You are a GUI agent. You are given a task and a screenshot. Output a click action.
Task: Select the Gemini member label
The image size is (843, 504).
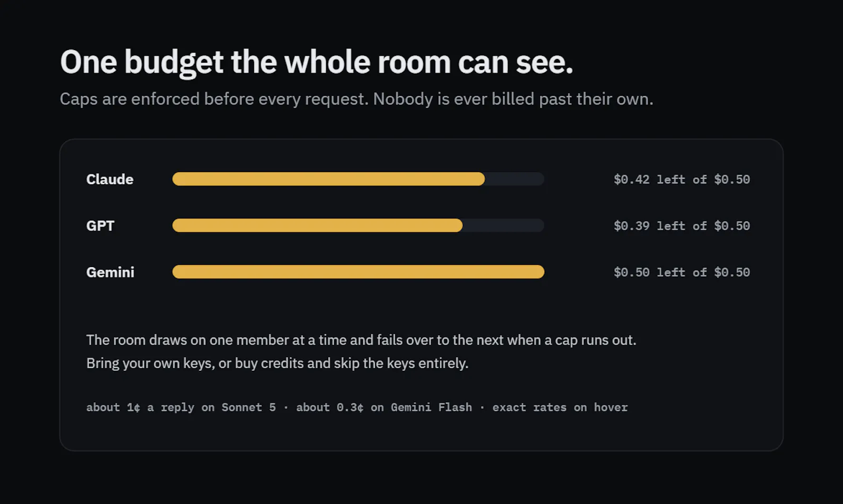pyautogui.click(x=110, y=272)
